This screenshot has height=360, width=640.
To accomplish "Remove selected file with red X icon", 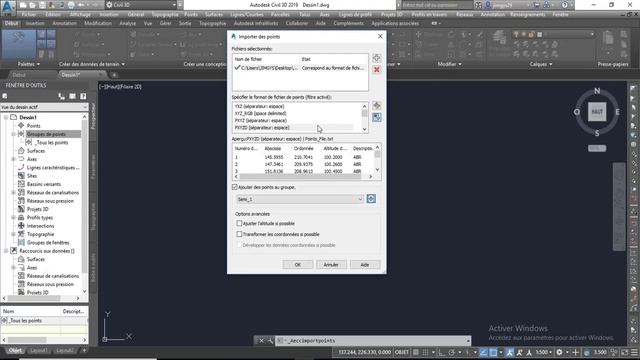I will click(x=377, y=69).
